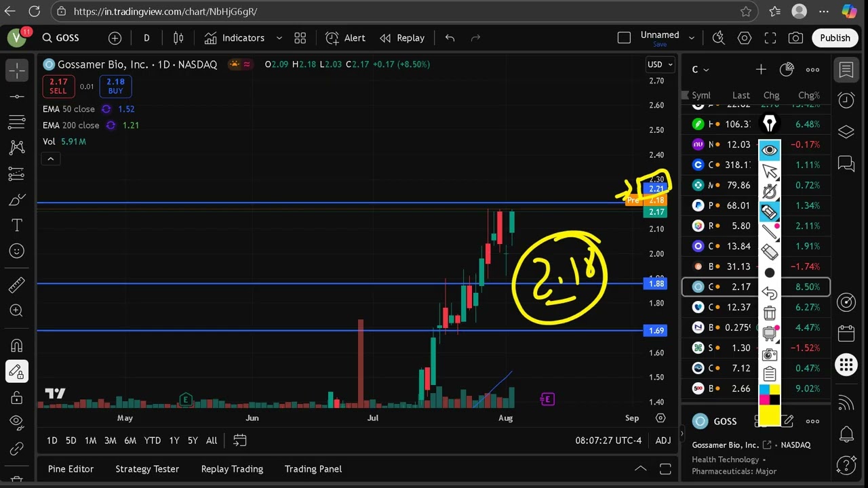
Task: Open Epic Pen color palette swatches
Action: (x=769, y=394)
